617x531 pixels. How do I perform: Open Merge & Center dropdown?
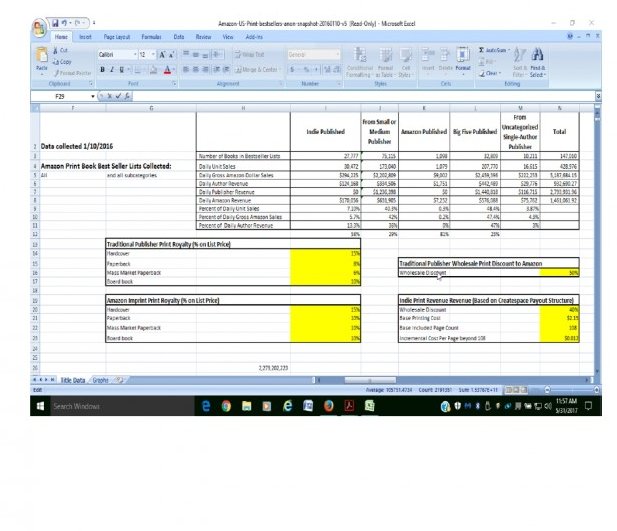pos(280,70)
